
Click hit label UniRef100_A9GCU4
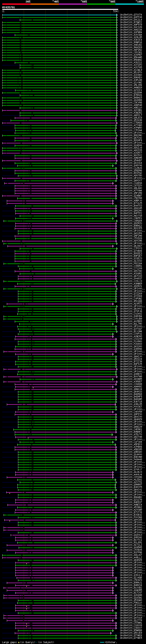[x=131, y=30]
